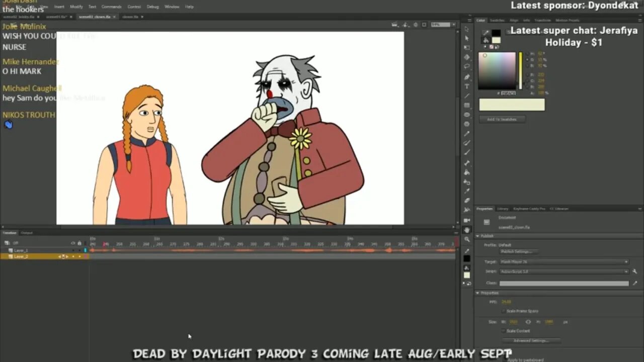Select the Zoom magnifier tool
Image resolution: width=644 pixels, height=362 pixels.
(467, 239)
